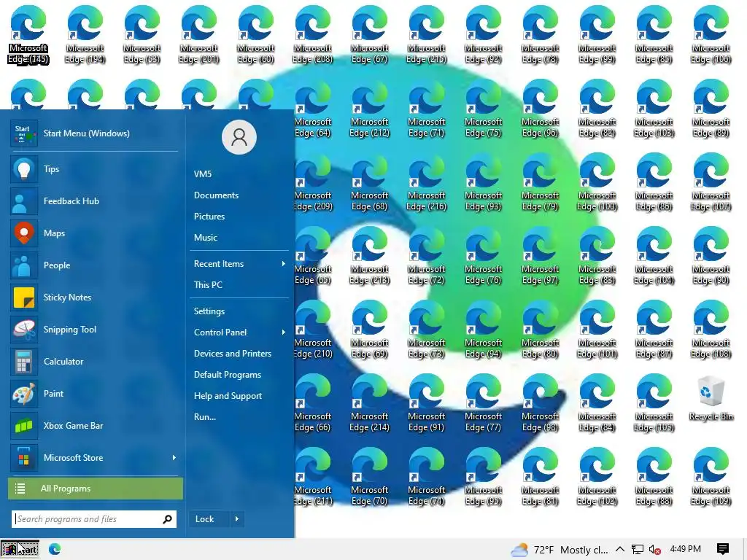Select Microsoft Edge (69) desktop shortcut
The height and width of the screenshot is (560, 747).
coord(369,330)
